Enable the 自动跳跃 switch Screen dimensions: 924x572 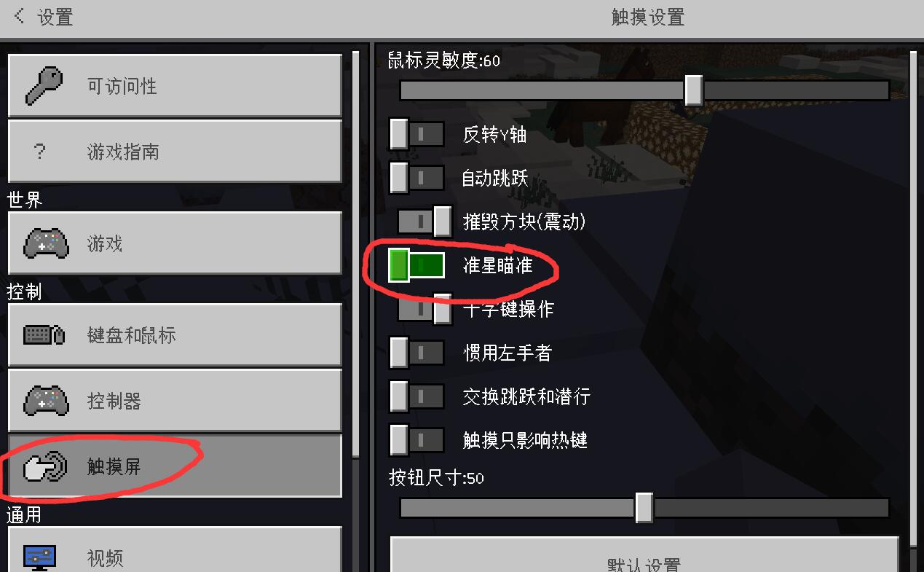(416, 178)
